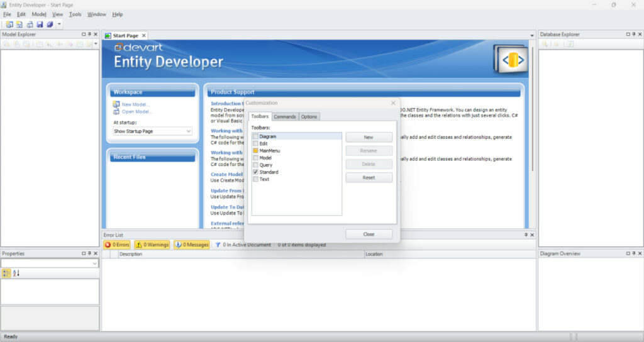This screenshot has height=342, width=644.
Task: Select the Start Page document tab
Action: (125, 36)
